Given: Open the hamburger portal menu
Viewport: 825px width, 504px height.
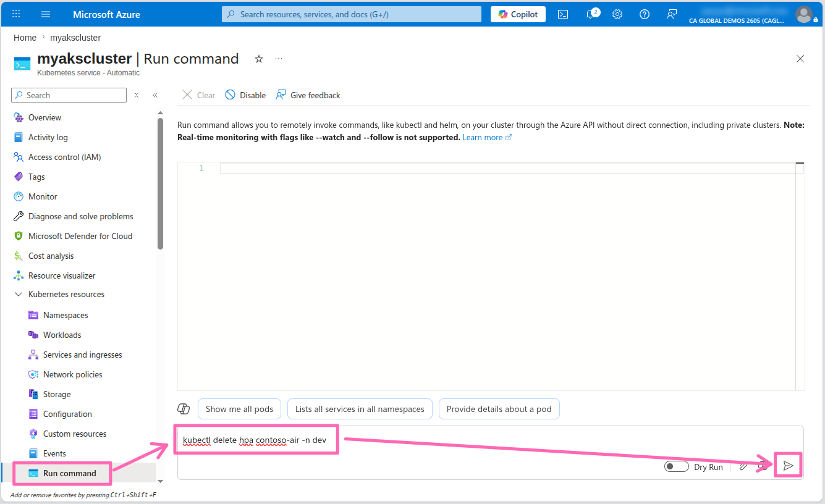Looking at the screenshot, I should (46, 14).
